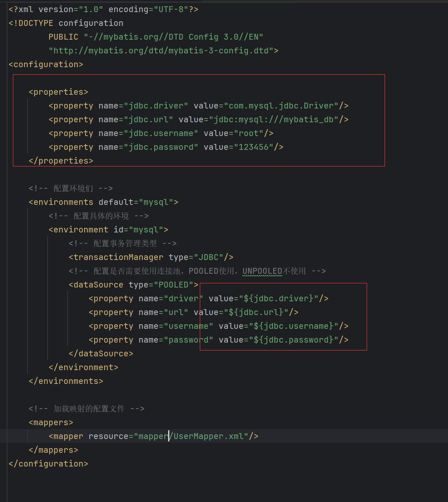
Task: Click the XML declaration line with encoding="UTF-8"
Action: [x=103, y=9]
